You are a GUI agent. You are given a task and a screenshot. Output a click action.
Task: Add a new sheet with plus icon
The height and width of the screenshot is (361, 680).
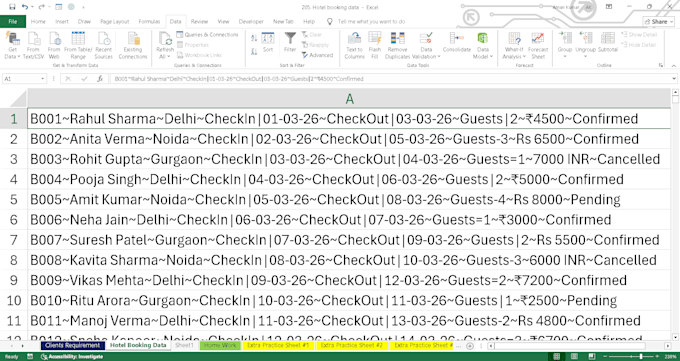[x=470, y=346]
